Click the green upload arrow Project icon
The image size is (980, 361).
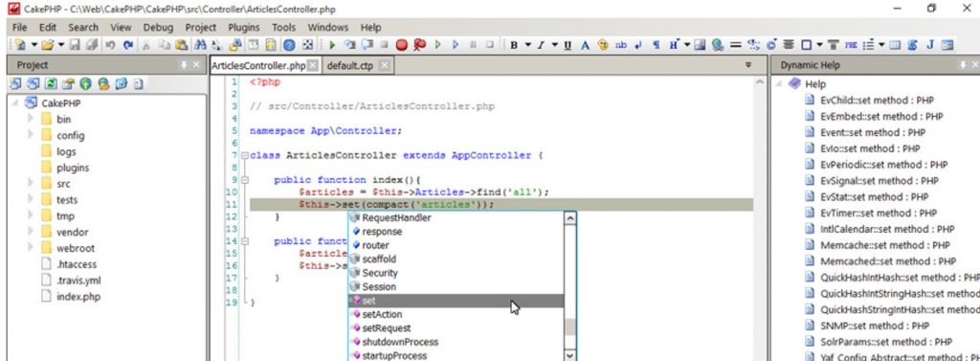coord(85,84)
